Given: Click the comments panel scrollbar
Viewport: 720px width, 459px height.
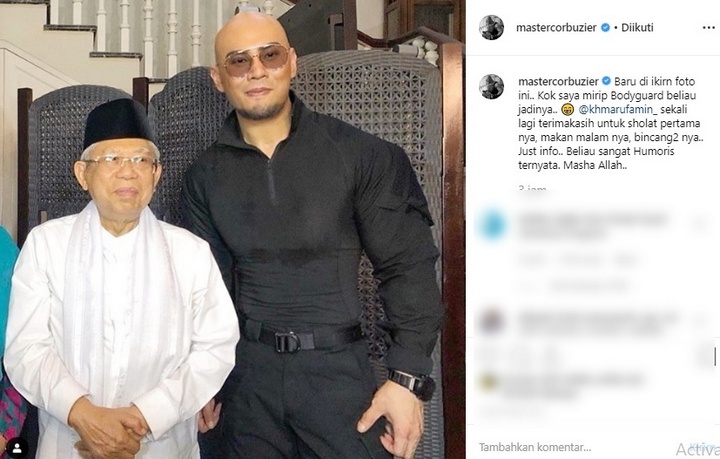Looking at the screenshot, I should pos(715,357).
